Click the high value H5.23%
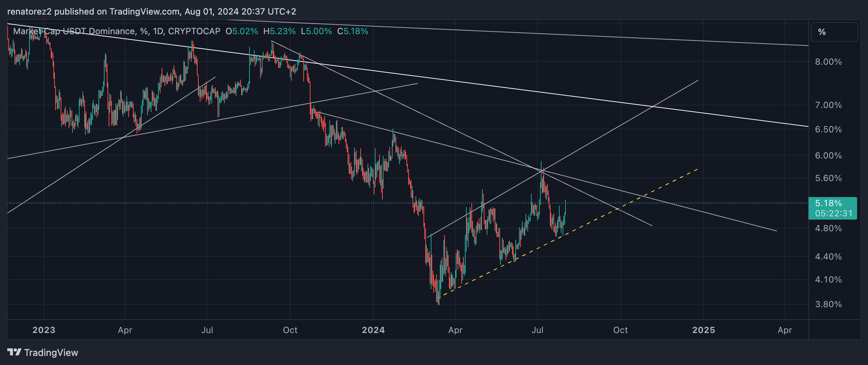The image size is (868, 365). click(280, 31)
